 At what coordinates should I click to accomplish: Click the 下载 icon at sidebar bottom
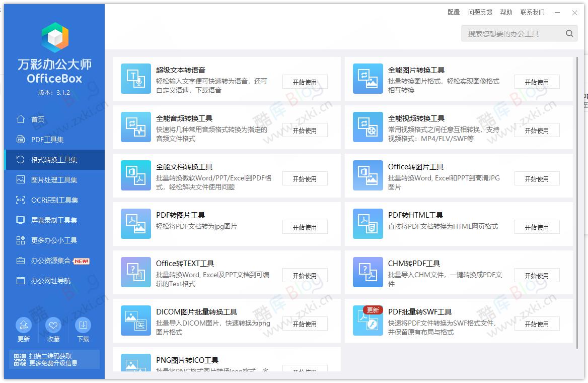pos(83,325)
